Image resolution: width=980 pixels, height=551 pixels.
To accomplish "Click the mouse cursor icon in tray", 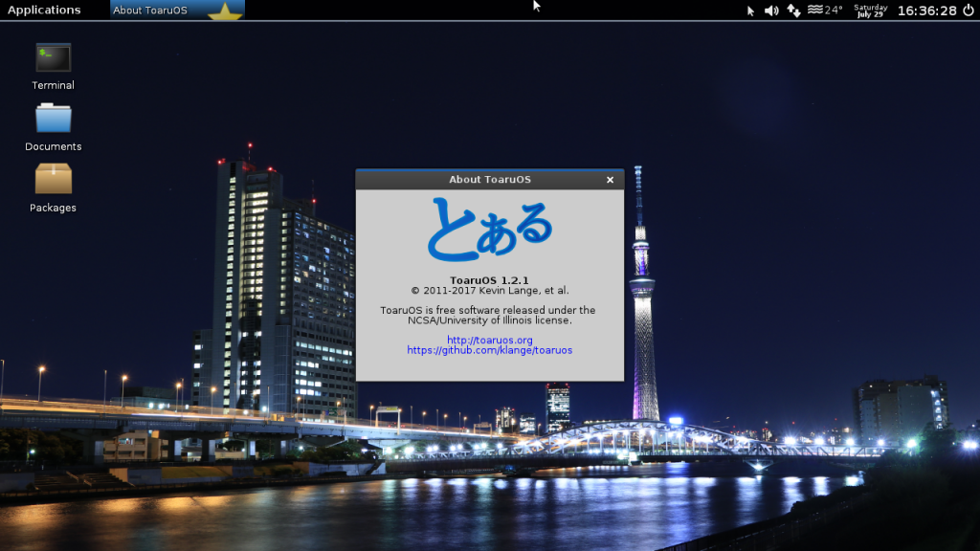I will point(750,11).
